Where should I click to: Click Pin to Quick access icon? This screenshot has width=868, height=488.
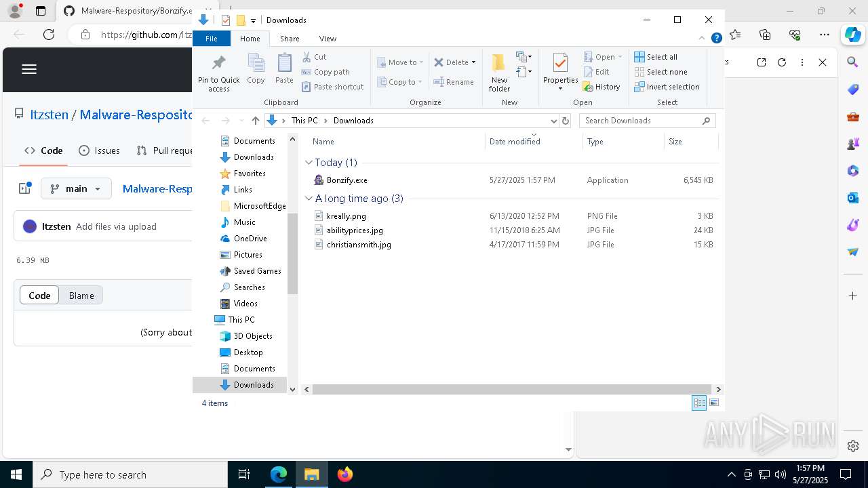(x=218, y=73)
